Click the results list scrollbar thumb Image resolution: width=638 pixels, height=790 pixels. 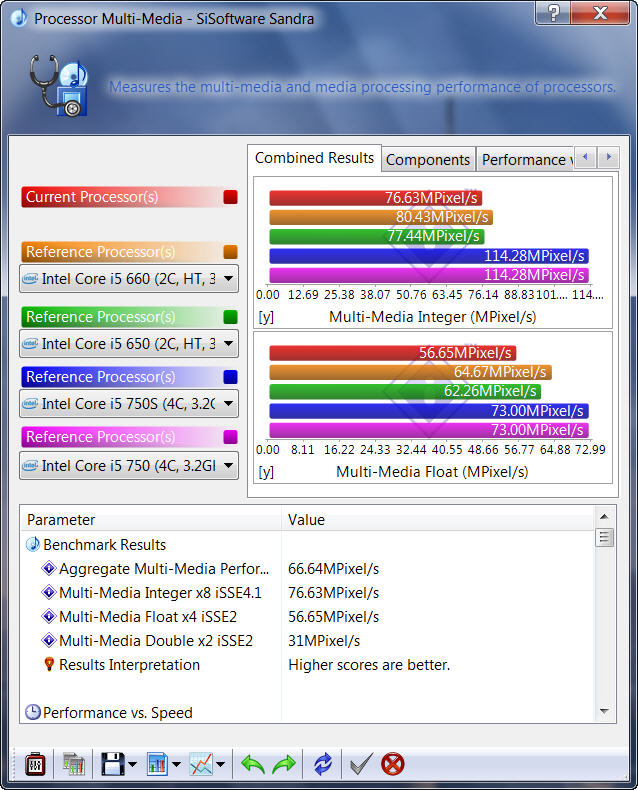tap(604, 538)
